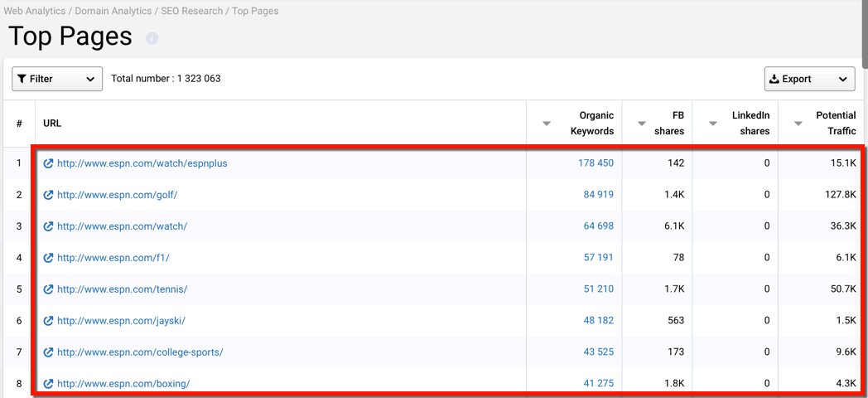Open the espn.com/watch/ link
868x398 pixels.
pos(123,226)
